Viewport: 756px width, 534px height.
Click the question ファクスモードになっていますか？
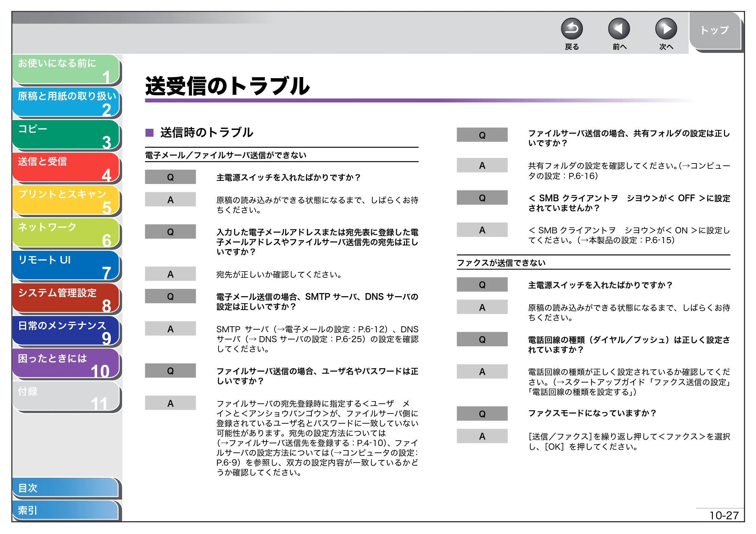coord(592,413)
